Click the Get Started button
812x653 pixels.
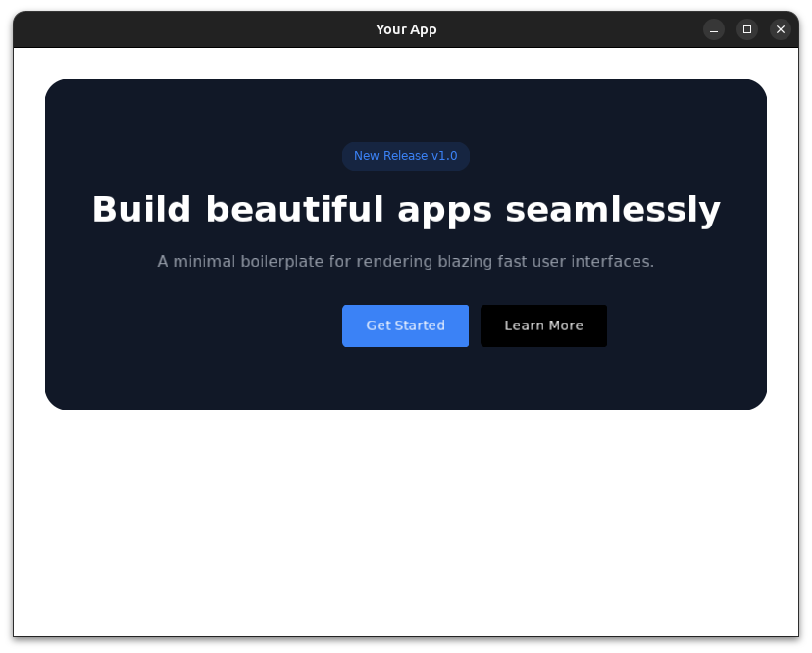pos(405,326)
